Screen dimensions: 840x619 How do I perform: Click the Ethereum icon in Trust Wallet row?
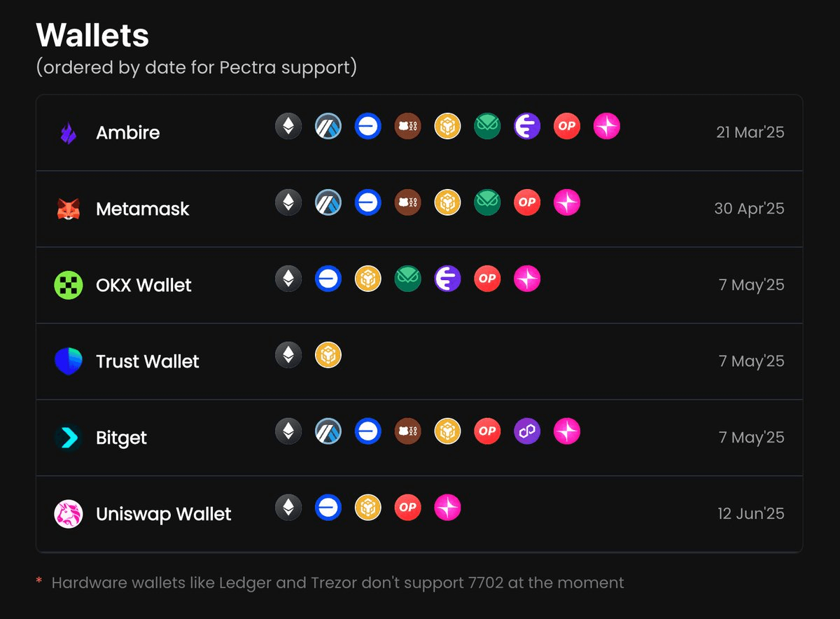288,355
